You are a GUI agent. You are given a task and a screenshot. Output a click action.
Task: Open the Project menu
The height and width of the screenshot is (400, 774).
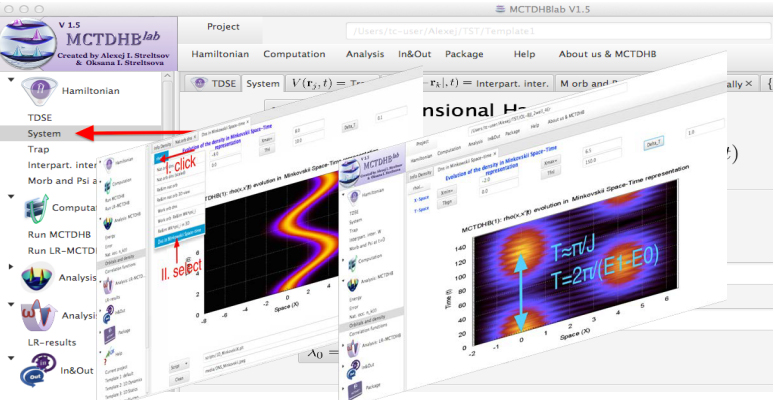(x=223, y=27)
